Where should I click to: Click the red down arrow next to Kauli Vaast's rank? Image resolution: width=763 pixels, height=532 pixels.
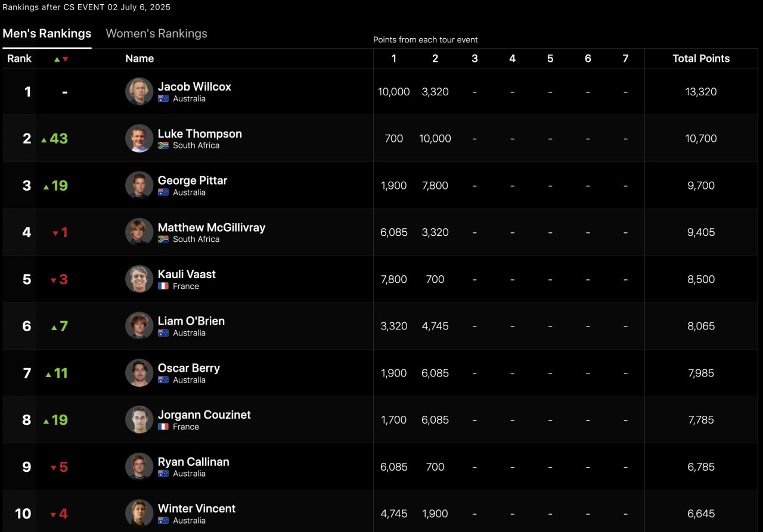pos(53,281)
